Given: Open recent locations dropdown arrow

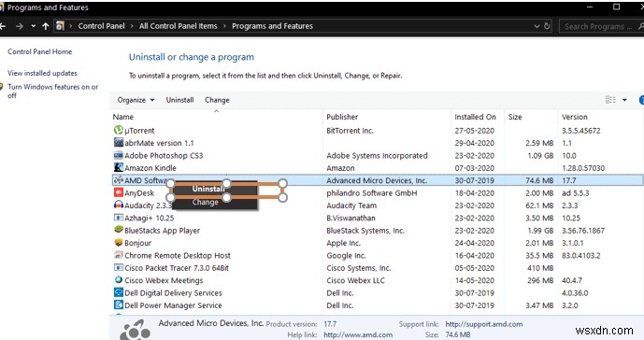Looking at the screenshot, I should tap(34, 26).
